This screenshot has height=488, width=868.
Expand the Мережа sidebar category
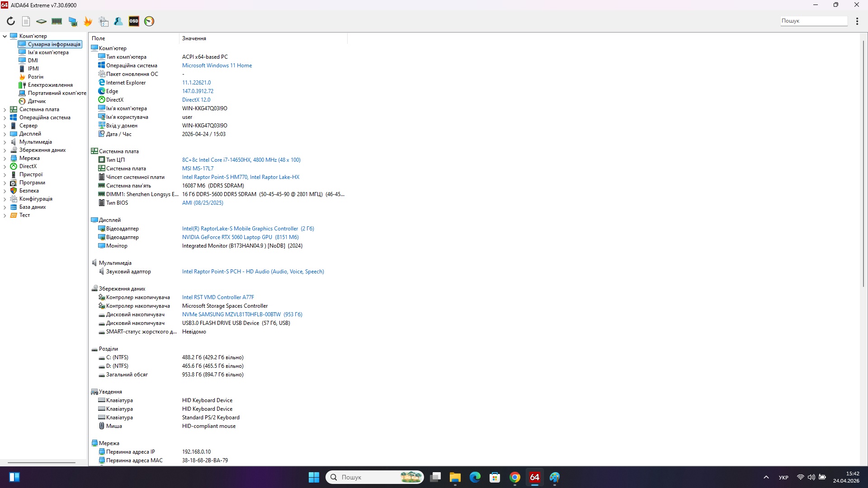5,158
